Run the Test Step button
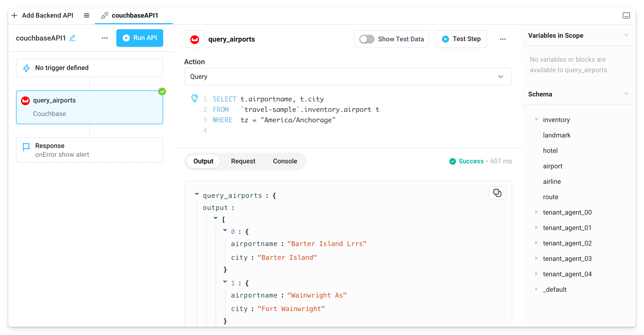Image resolution: width=644 pixels, height=335 pixels. pos(461,39)
